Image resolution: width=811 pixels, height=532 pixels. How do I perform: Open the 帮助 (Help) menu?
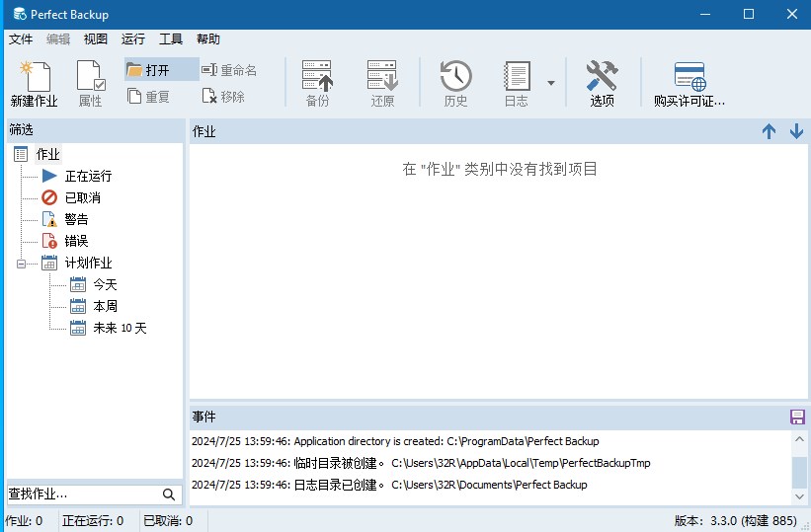point(208,39)
